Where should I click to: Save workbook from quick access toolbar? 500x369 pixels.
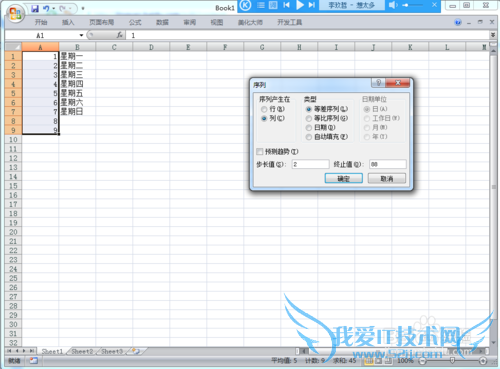click(x=35, y=9)
